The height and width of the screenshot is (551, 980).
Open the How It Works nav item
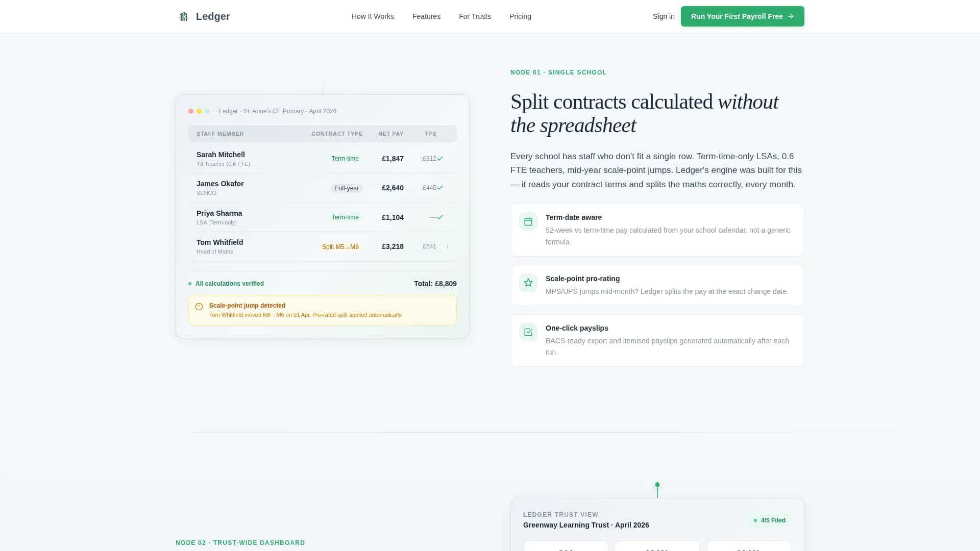373,16
